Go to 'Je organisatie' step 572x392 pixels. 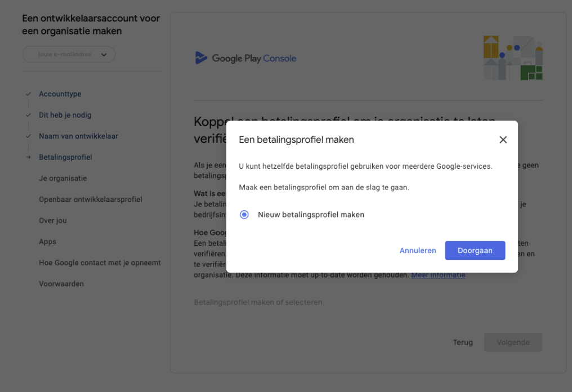pos(62,178)
